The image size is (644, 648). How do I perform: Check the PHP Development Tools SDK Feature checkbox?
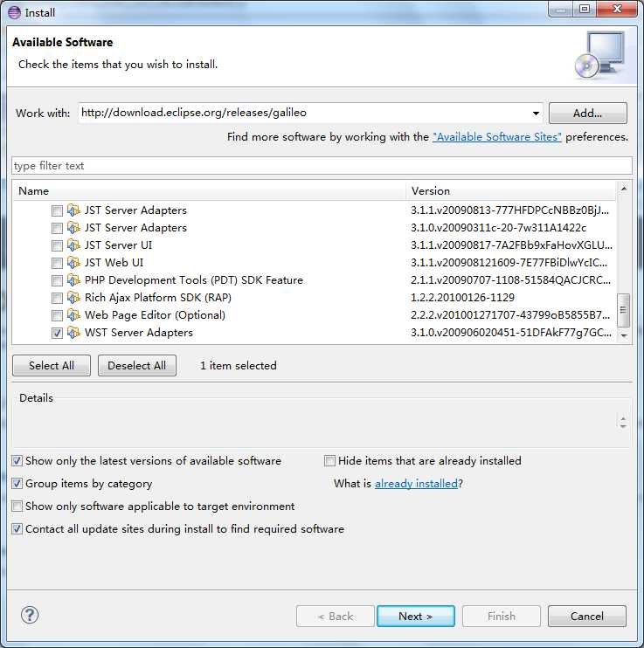[57, 280]
